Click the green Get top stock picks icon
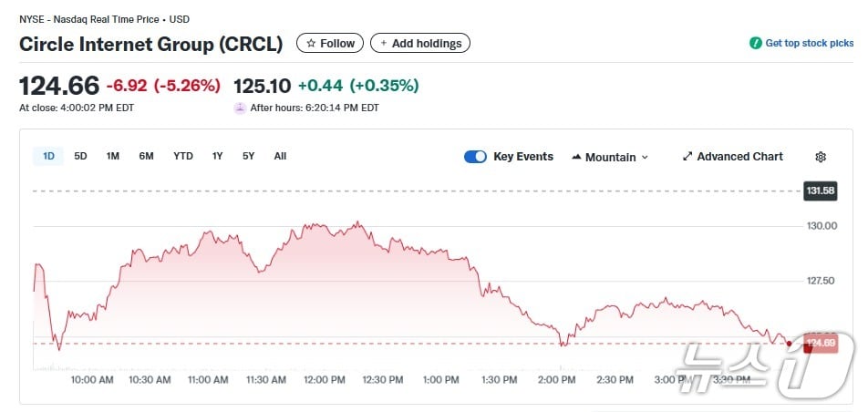The image size is (868, 412). coord(755,43)
